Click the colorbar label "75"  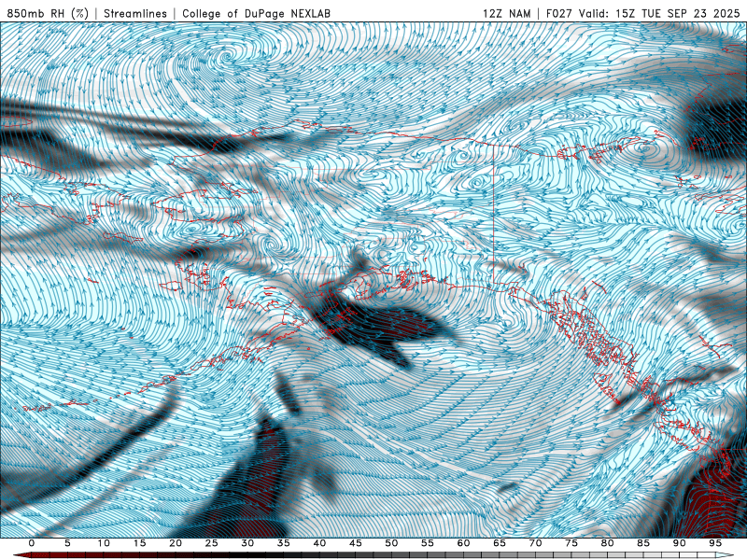[571, 543]
